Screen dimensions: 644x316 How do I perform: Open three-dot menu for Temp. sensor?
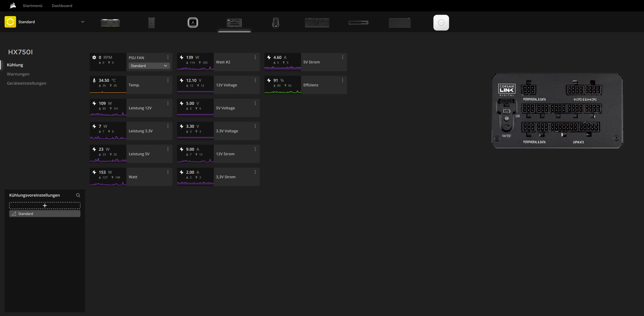click(168, 80)
